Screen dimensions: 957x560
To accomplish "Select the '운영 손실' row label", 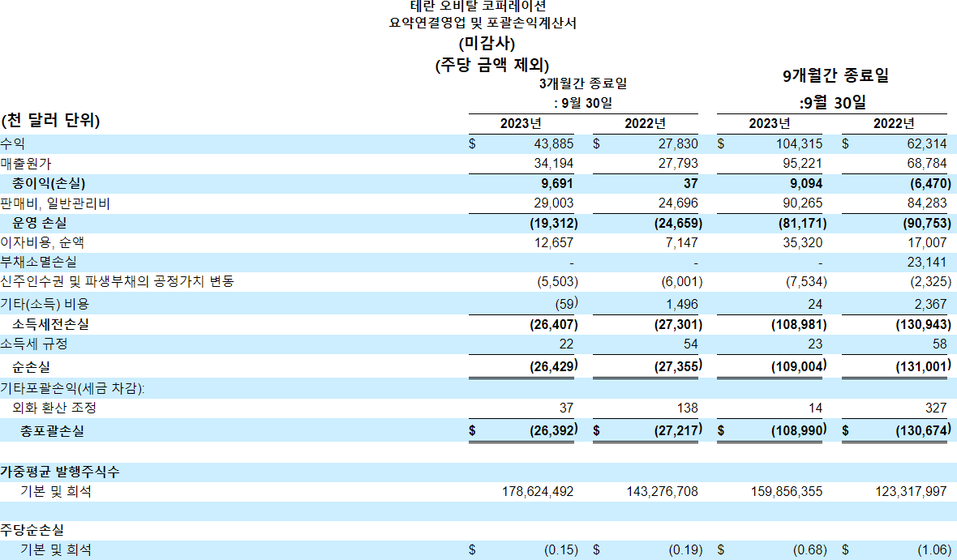I will click(x=40, y=223).
